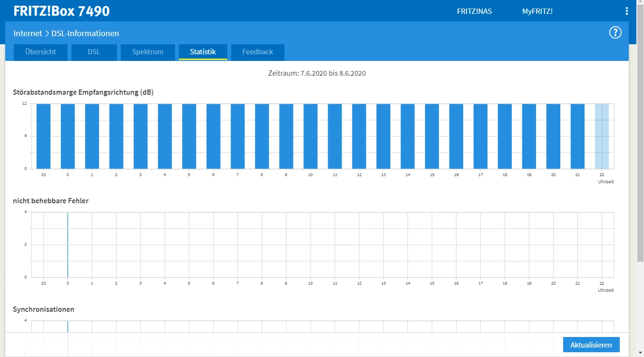The width and height of the screenshot is (644, 357).
Task: Open the Feedback tab
Action: [x=258, y=52]
